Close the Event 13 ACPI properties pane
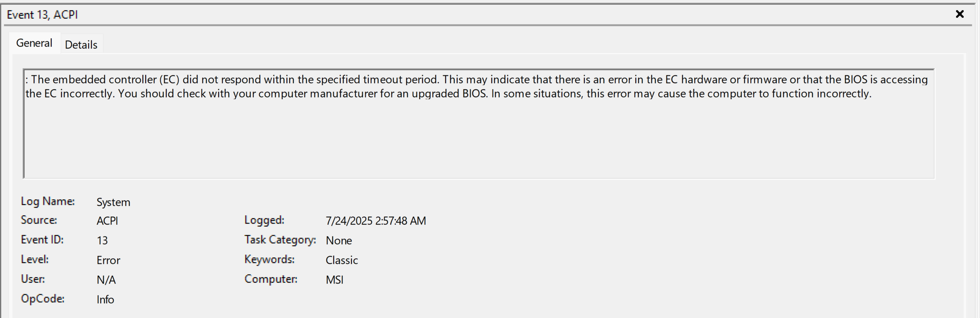The height and width of the screenshot is (318, 980). click(959, 14)
